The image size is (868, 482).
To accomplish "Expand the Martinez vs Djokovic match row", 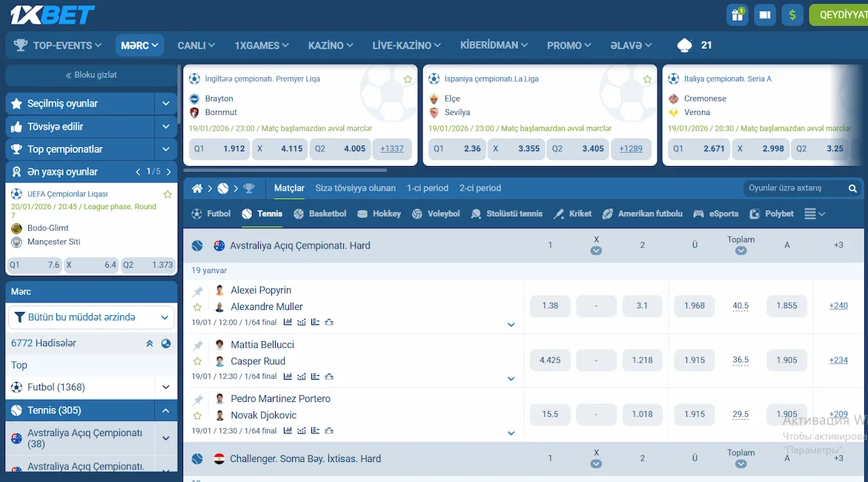I will 510,431.
